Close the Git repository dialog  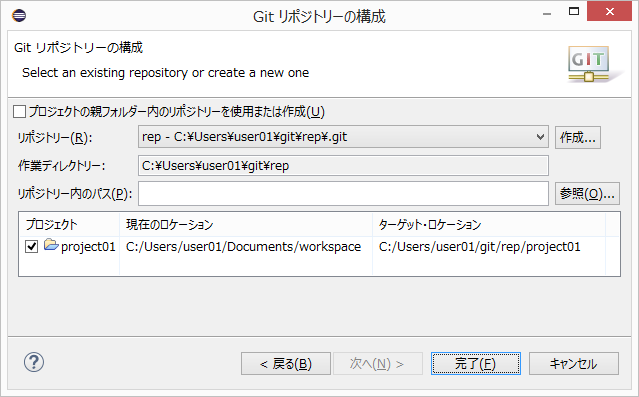[610, 11]
